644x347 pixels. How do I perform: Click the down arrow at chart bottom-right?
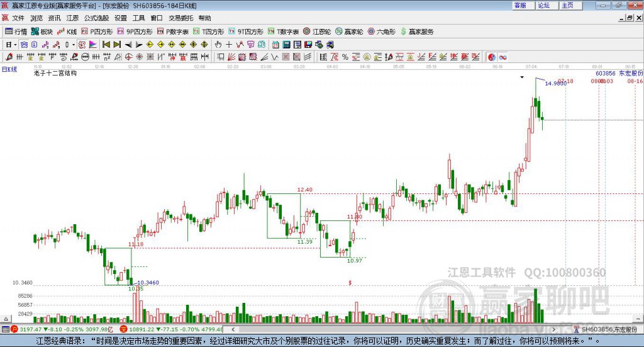(639, 319)
